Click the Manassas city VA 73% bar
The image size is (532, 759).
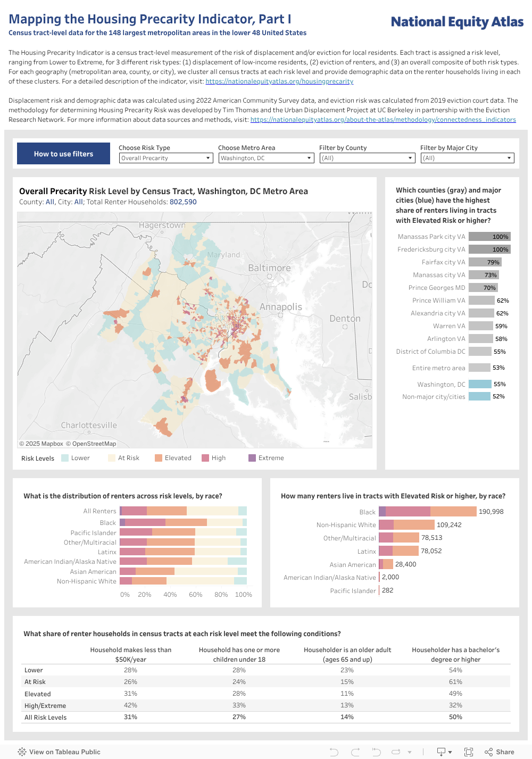click(484, 275)
